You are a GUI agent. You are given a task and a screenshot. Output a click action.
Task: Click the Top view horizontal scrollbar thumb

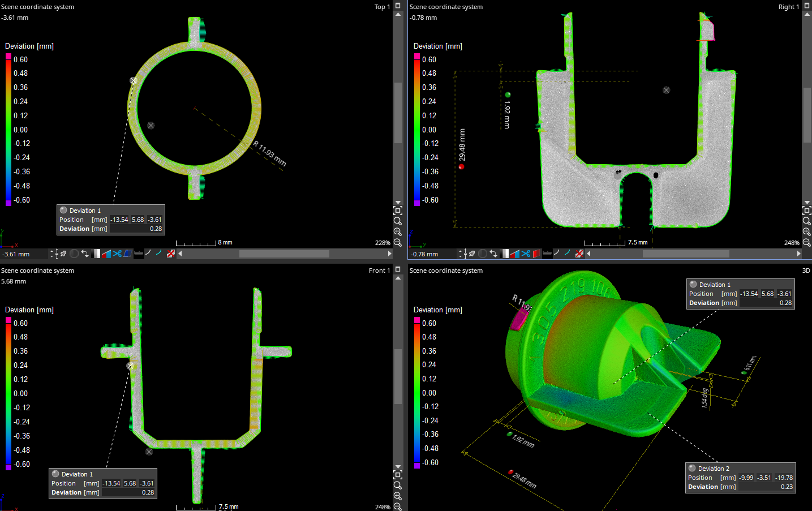click(284, 254)
